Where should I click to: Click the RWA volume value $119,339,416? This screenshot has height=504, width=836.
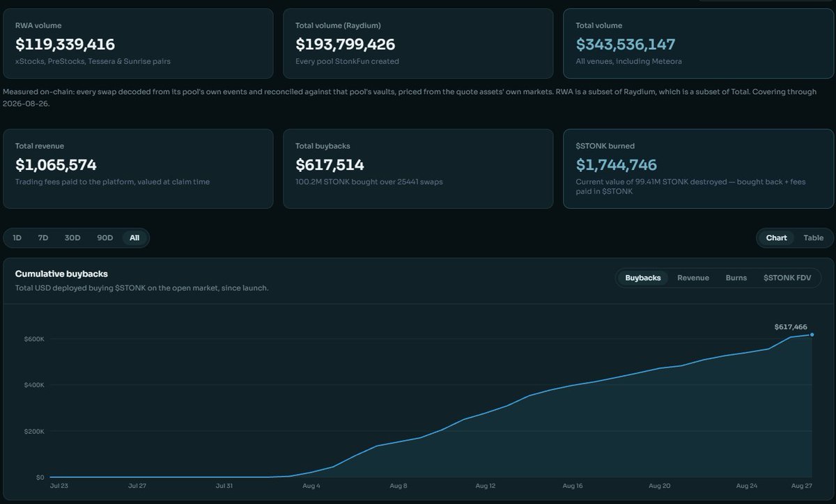(x=65, y=45)
